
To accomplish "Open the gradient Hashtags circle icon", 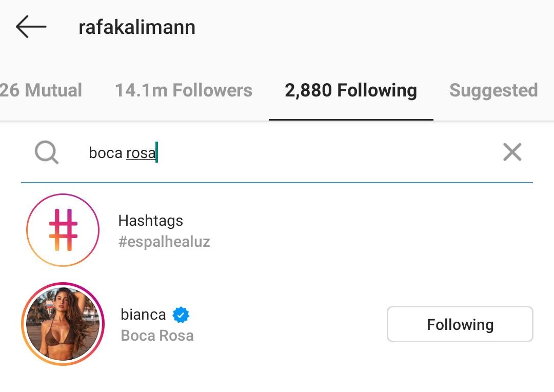I will tap(63, 230).
